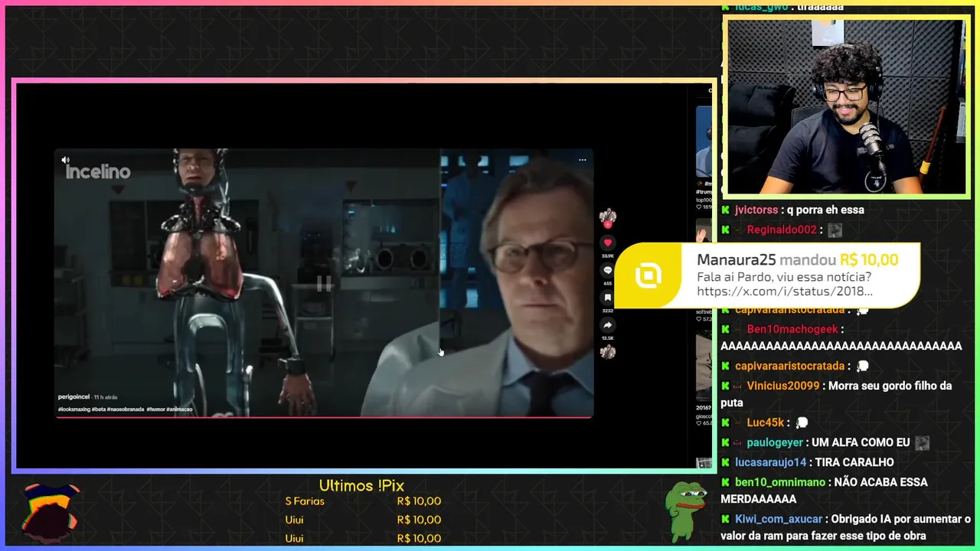
Task: Click the 12.5K shares count
Action: click(608, 338)
